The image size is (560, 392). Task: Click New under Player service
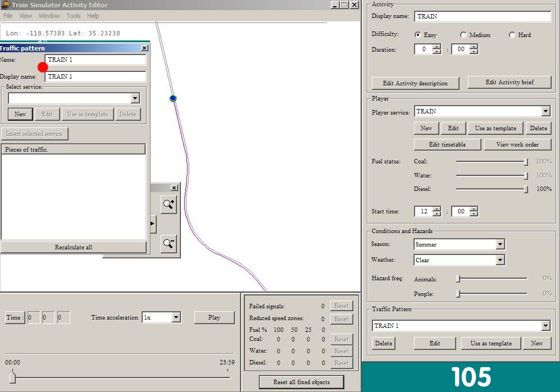click(x=426, y=128)
